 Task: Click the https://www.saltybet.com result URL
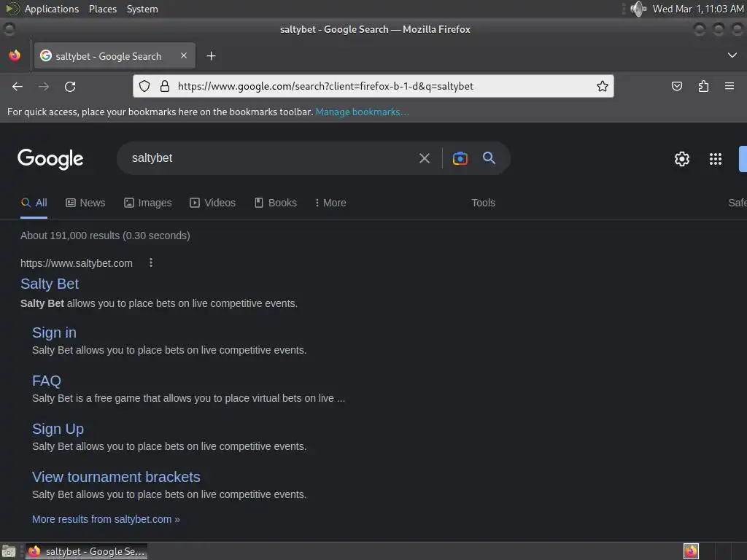(x=76, y=263)
